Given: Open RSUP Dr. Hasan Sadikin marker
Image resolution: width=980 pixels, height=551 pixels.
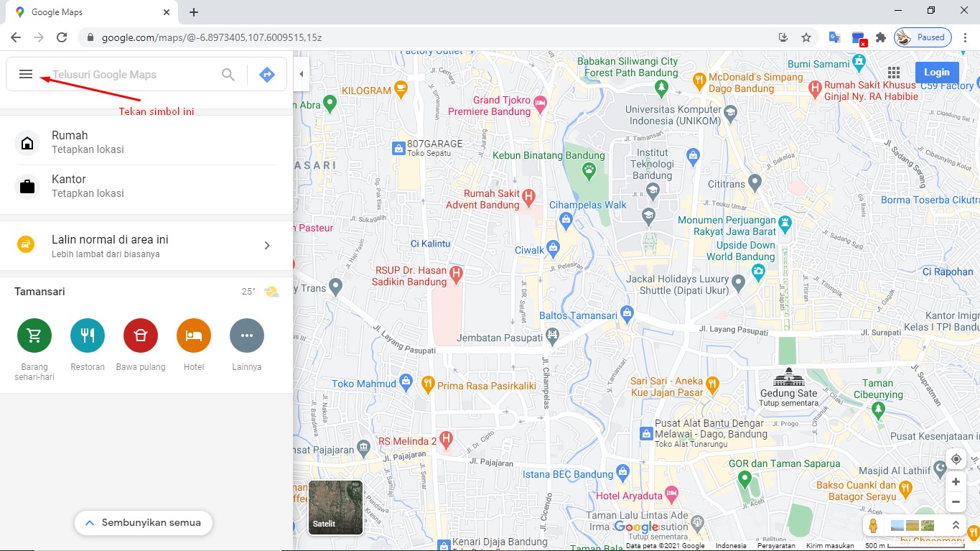Looking at the screenshot, I should tap(455, 274).
